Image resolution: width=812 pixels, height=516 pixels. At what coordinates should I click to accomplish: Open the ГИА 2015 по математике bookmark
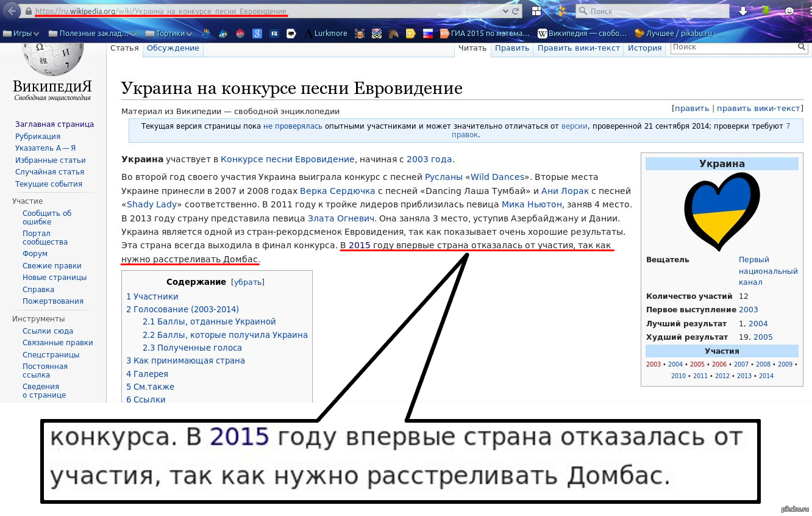click(x=485, y=34)
